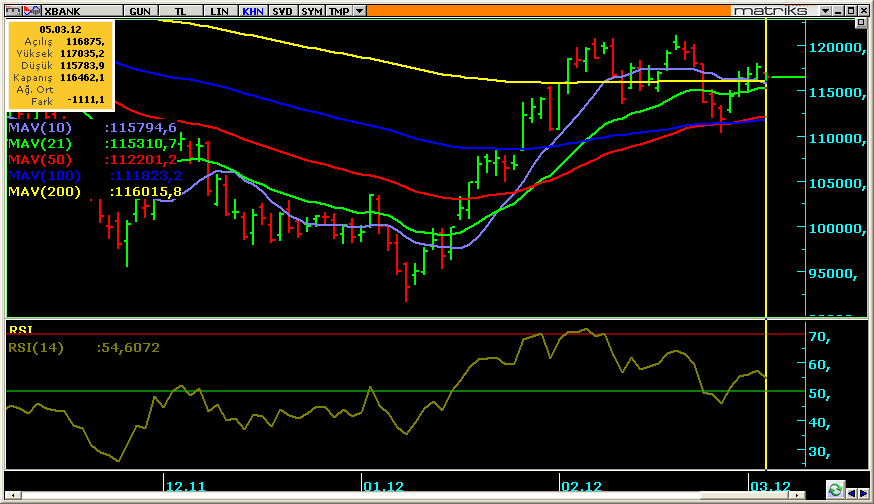Image resolution: width=874 pixels, height=504 pixels.
Task: Click the blue right arrow button
Action: pyautogui.click(x=863, y=493)
